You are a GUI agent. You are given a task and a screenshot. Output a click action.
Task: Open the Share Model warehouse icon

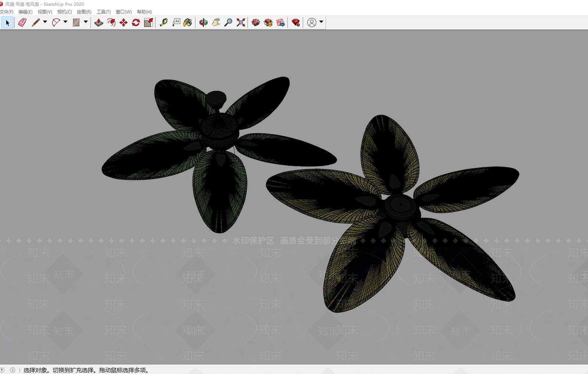coord(268,23)
